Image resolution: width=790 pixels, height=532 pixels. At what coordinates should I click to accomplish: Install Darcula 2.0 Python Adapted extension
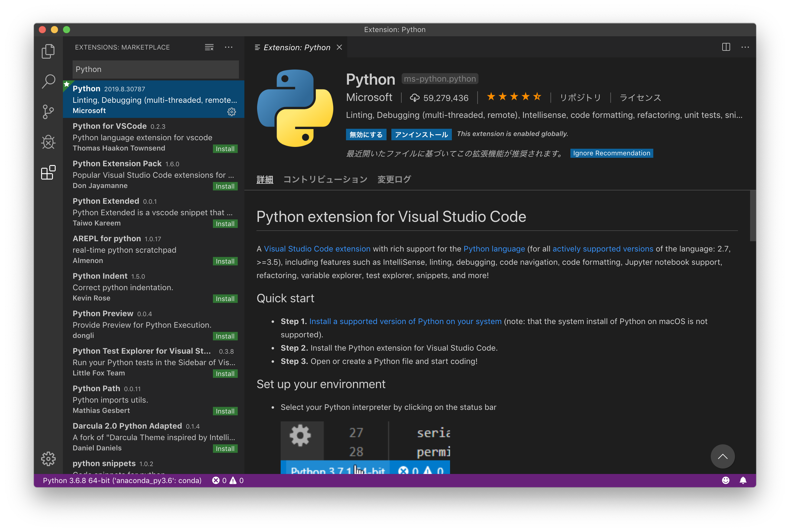[x=225, y=449]
